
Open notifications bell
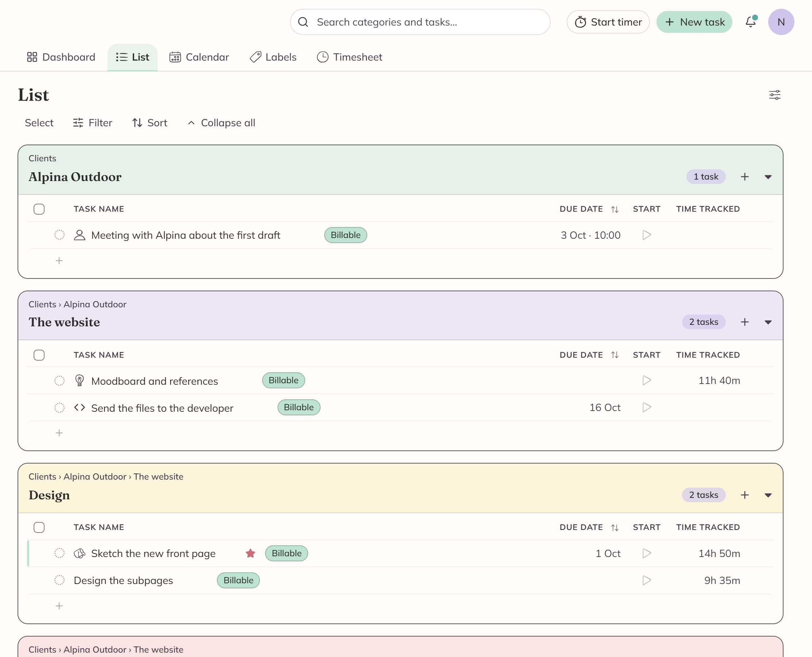(x=750, y=22)
